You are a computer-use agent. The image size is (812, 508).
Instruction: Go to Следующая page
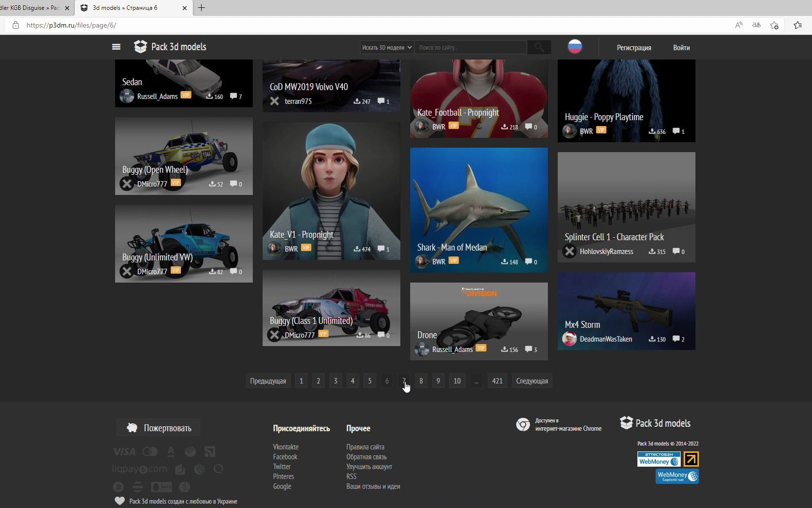coord(532,381)
